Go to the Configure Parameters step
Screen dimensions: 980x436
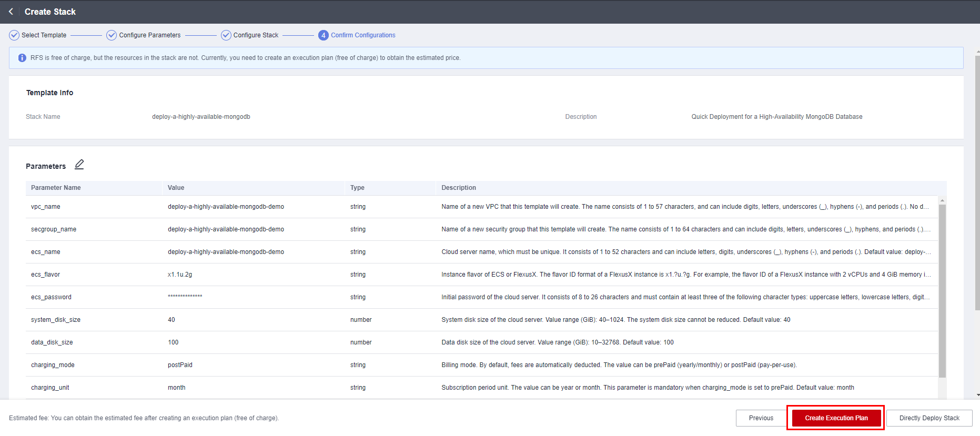coord(150,35)
